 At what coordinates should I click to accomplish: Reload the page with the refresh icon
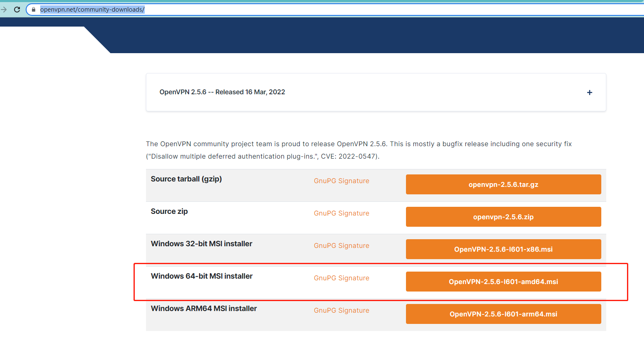pos(17,10)
